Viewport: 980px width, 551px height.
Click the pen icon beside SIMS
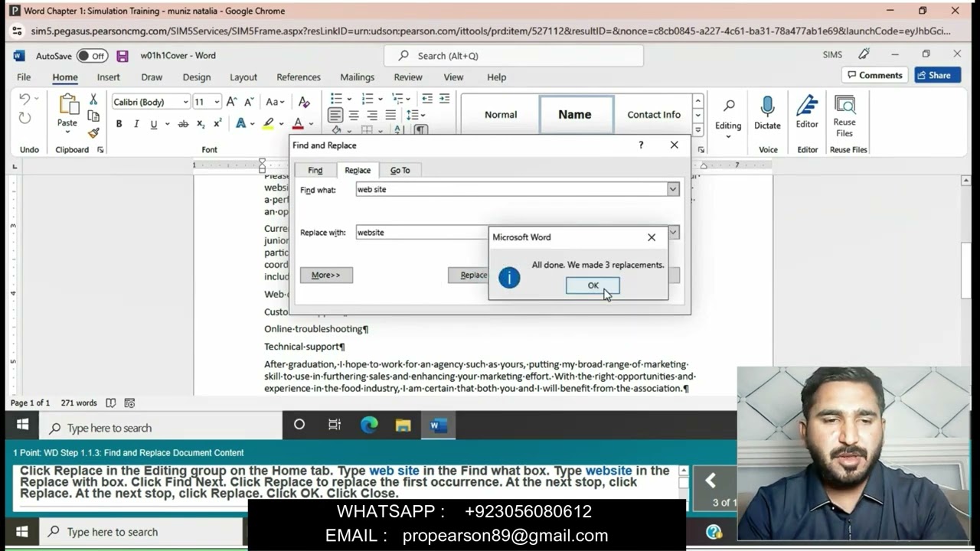[864, 54]
